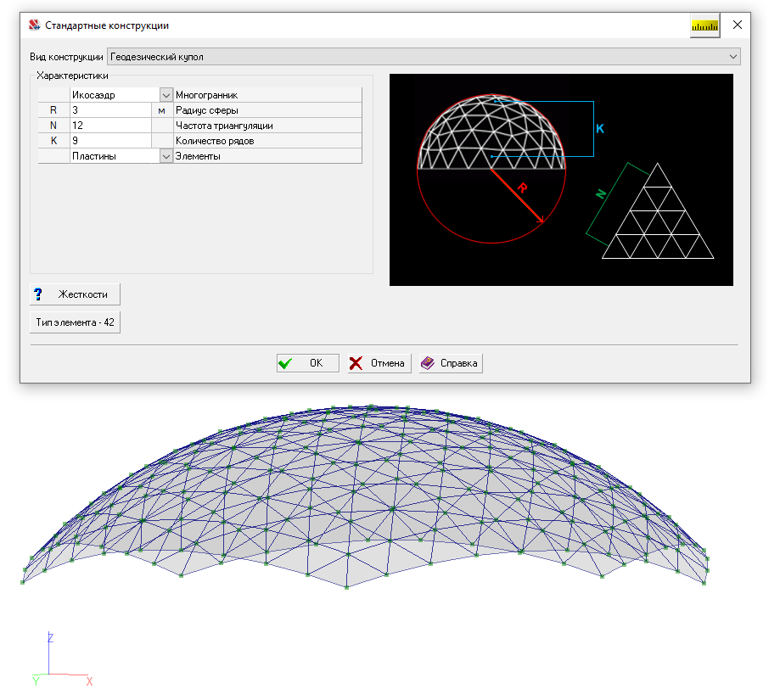The image size is (780, 700).
Task: Expand the Пластины elements dropdown arrow
Action: click(x=166, y=156)
